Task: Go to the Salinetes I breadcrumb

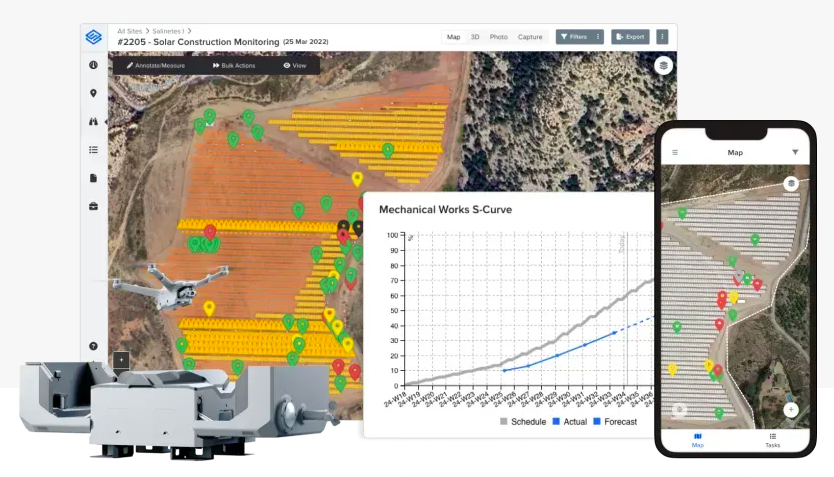Action: point(168,31)
